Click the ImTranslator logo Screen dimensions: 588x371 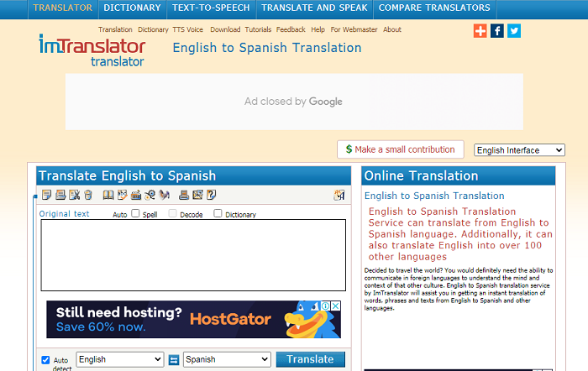92,50
